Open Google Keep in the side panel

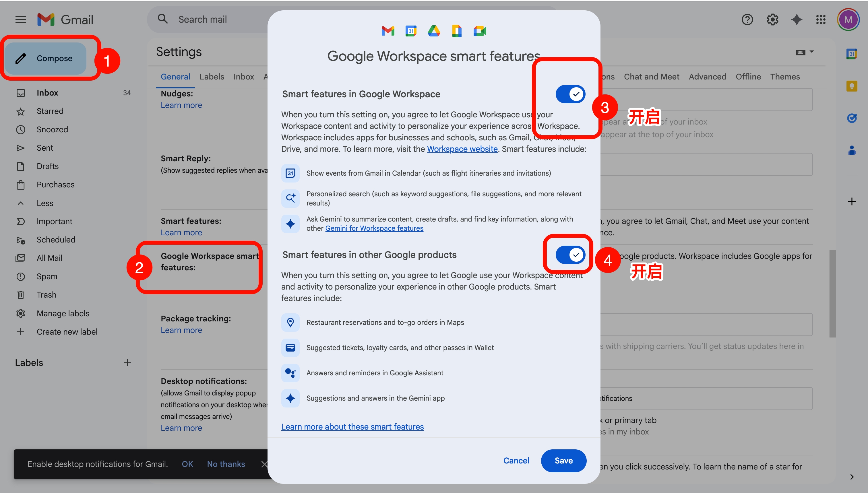851,86
